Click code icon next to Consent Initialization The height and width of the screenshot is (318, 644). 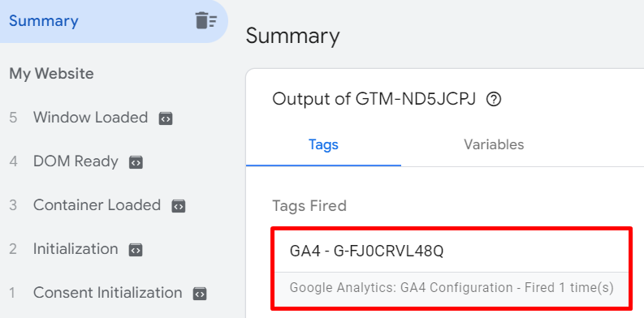click(200, 294)
